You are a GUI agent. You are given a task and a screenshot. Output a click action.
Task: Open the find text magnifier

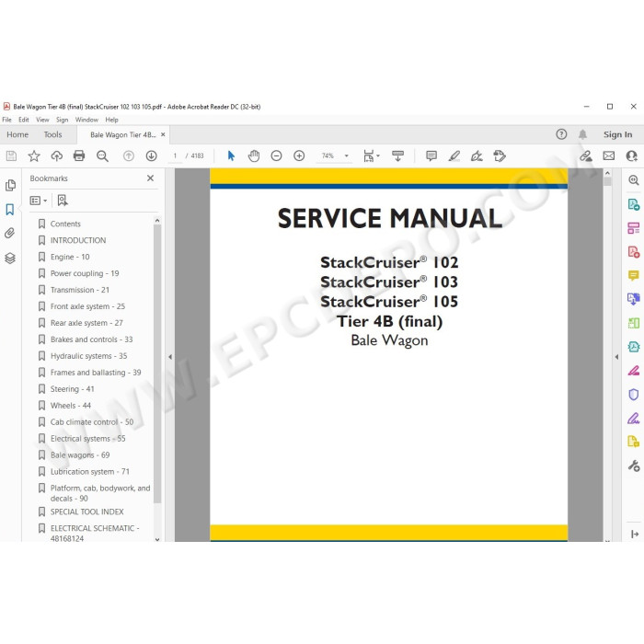tap(102, 155)
